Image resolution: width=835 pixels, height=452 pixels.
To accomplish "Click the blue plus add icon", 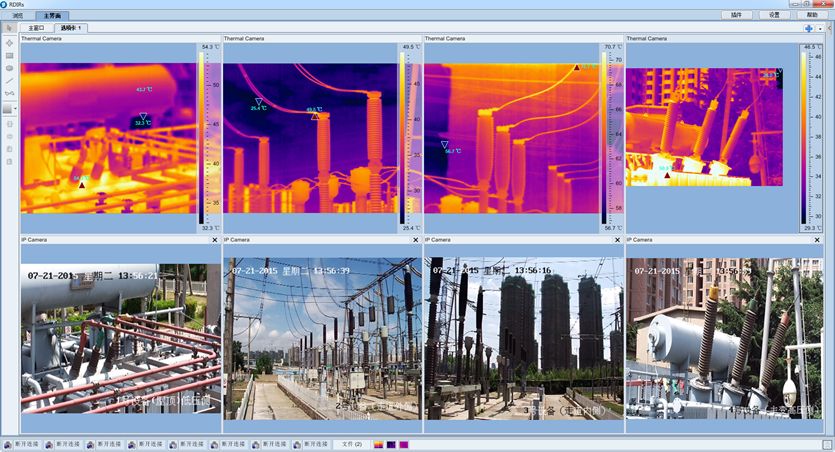I will pos(808,29).
